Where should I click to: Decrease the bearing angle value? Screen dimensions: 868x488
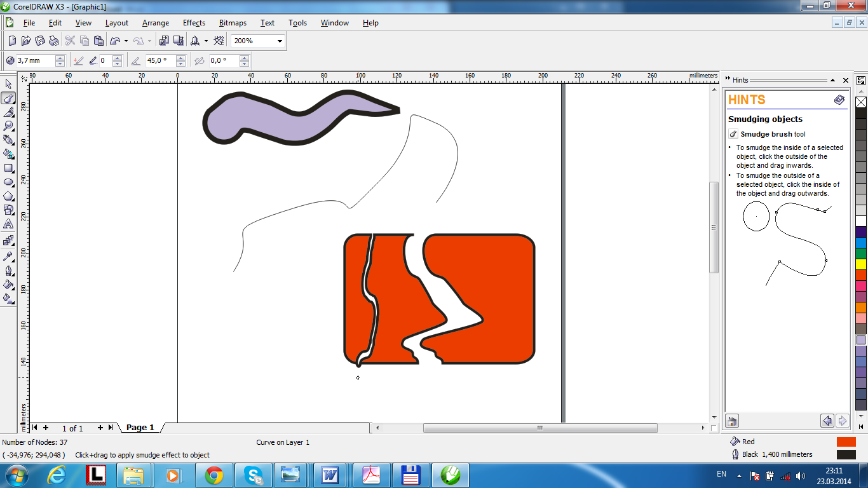[x=244, y=64]
